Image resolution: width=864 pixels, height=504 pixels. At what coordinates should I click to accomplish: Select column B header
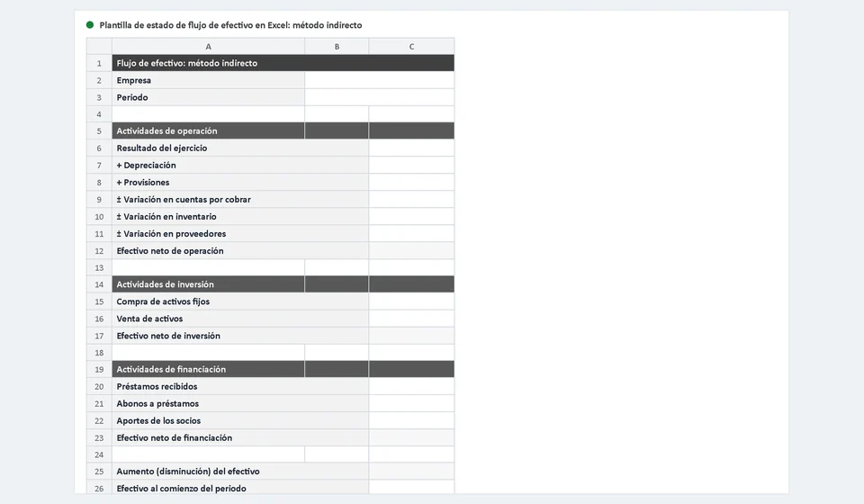pyautogui.click(x=337, y=46)
